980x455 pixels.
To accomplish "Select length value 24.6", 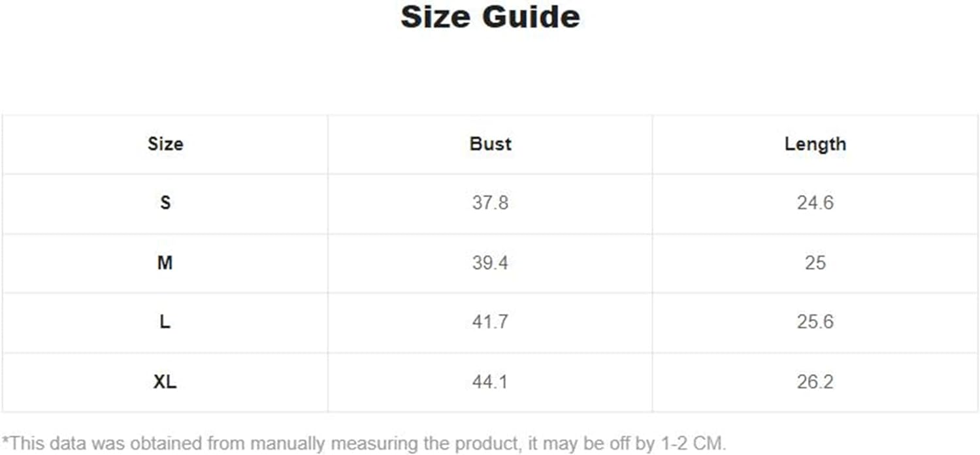I will point(815,203).
